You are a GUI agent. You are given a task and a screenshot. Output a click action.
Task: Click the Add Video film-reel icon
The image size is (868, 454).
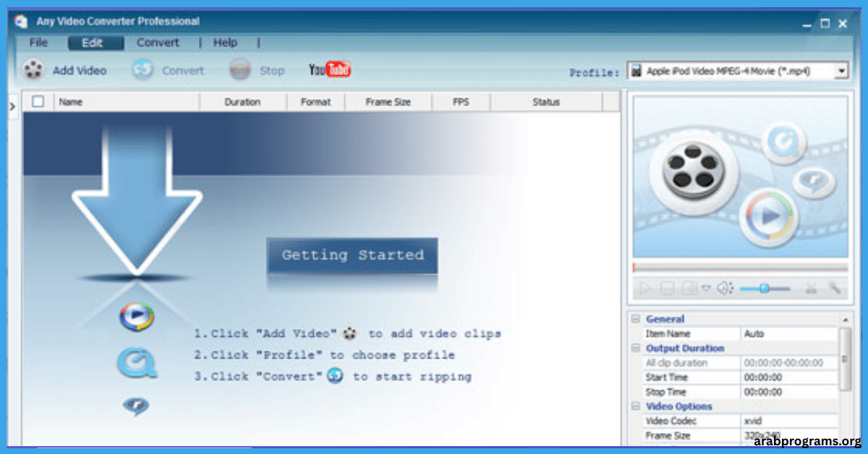33,70
